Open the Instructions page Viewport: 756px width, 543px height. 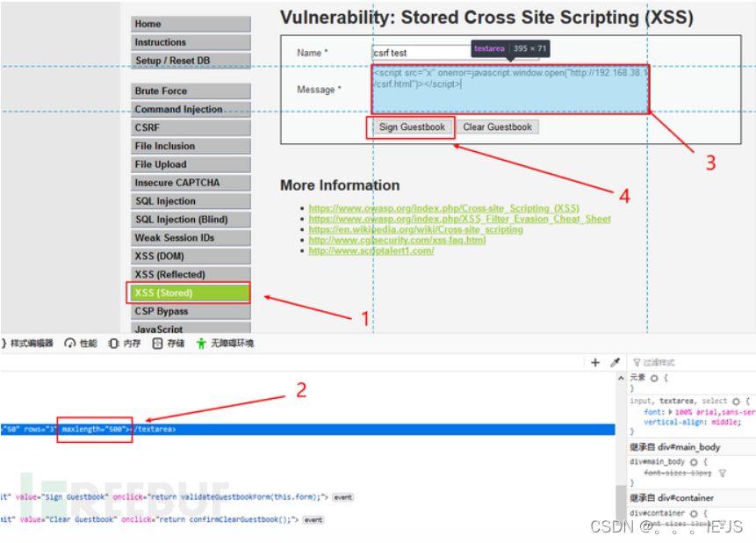191,42
